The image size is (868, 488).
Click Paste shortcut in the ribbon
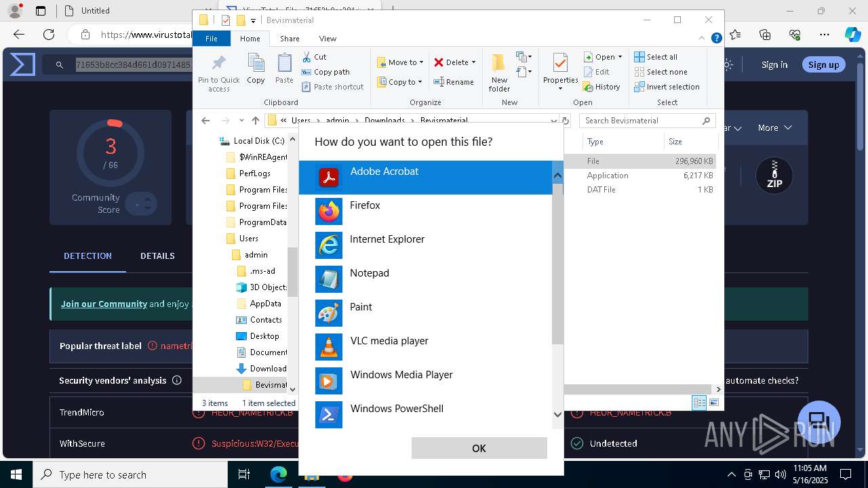click(x=332, y=87)
